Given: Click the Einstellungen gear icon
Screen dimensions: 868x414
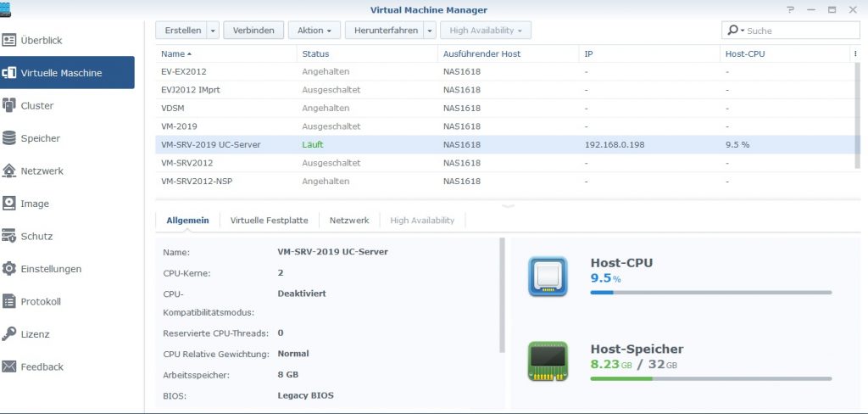Looking at the screenshot, I should point(8,269).
